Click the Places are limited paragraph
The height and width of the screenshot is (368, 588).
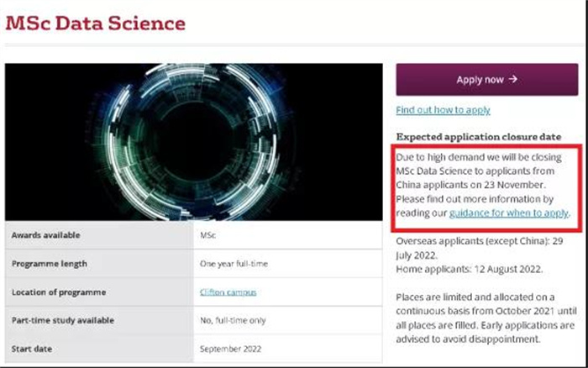pyautogui.click(x=486, y=318)
